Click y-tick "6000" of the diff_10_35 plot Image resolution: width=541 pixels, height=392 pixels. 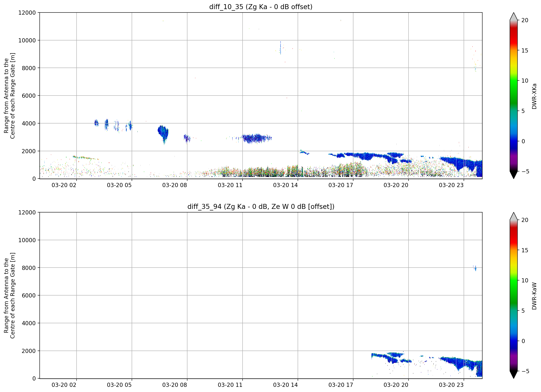coord(29,96)
